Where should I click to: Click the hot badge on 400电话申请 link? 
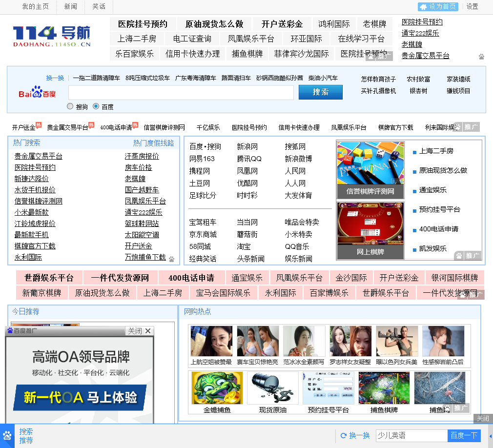pyautogui.click(x=135, y=125)
